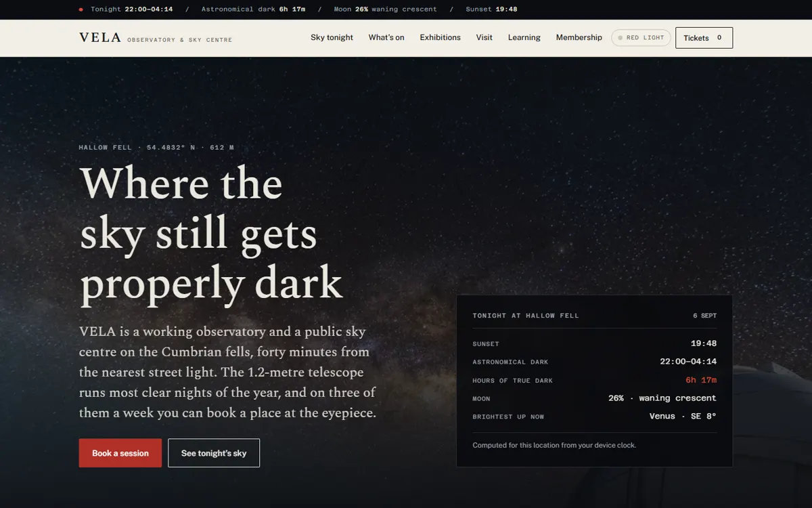Screen dimensions: 812x508
Task: Open the Tickets basket button
Action: point(704,38)
